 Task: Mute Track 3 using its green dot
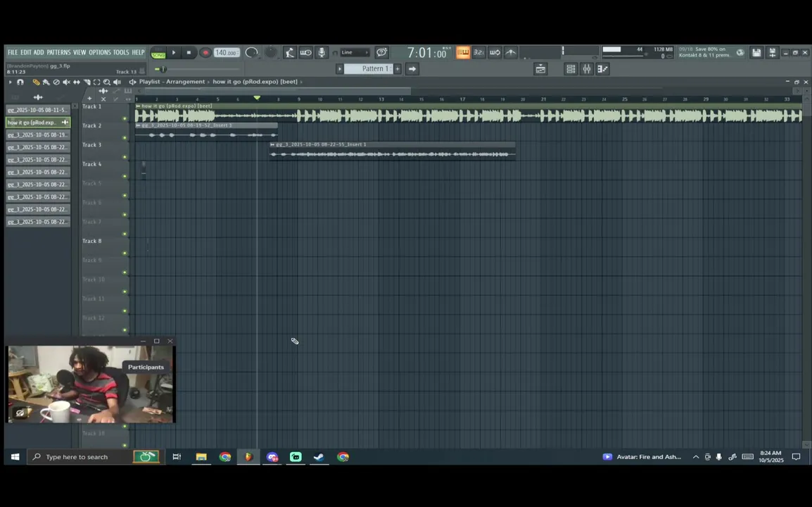pyautogui.click(x=125, y=157)
